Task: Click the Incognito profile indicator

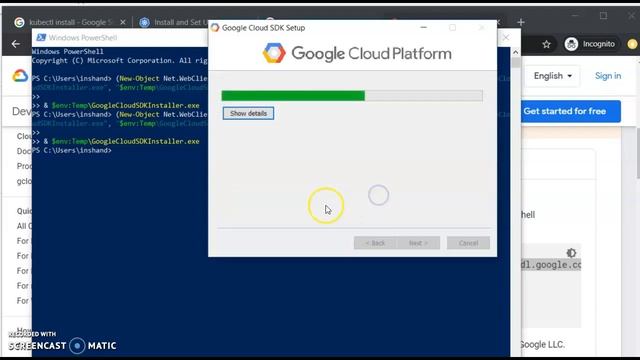Action: pyautogui.click(x=590, y=44)
